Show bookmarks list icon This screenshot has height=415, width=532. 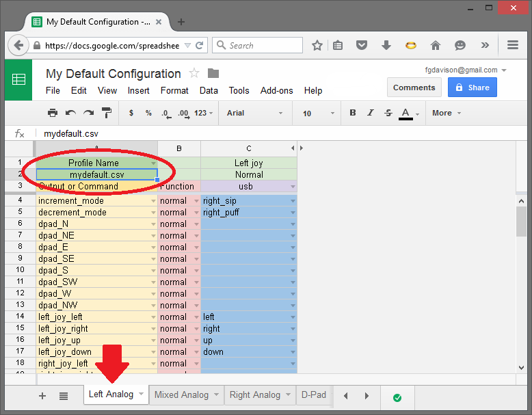[x=338, y=46]
